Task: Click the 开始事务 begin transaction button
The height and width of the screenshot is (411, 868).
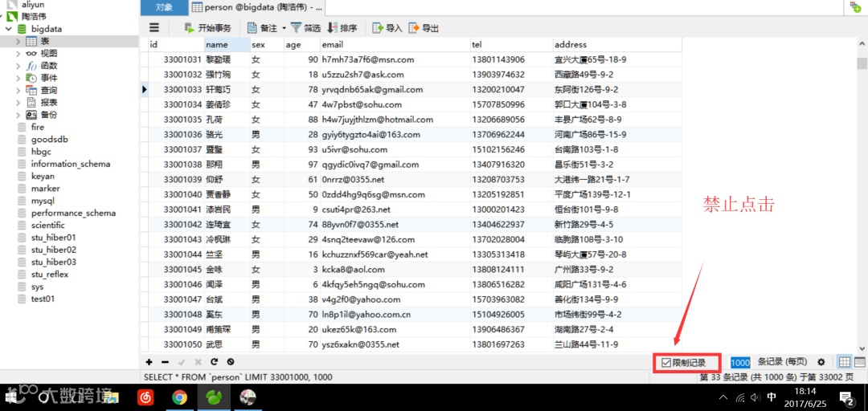Action: 207,27
